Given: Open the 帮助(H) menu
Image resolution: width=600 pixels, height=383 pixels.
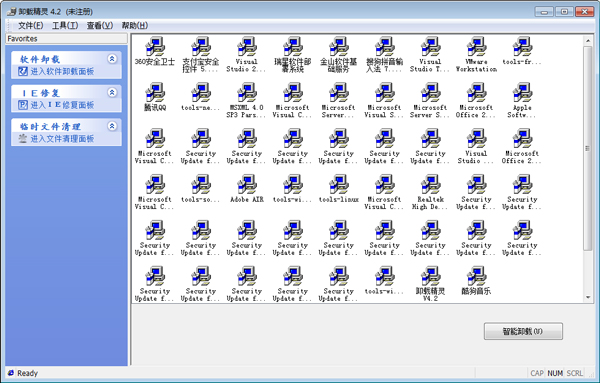Looking at the screenshot, I should (x=135, y=26).
